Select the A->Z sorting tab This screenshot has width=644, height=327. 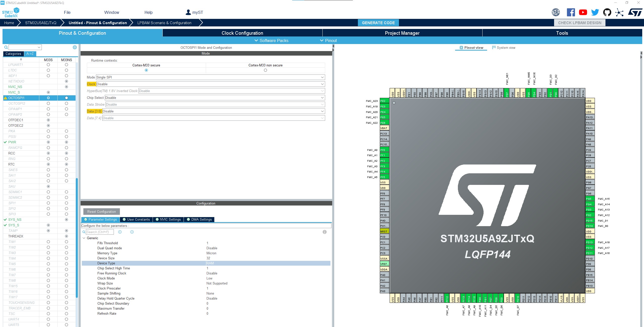(x=30, y=54)
